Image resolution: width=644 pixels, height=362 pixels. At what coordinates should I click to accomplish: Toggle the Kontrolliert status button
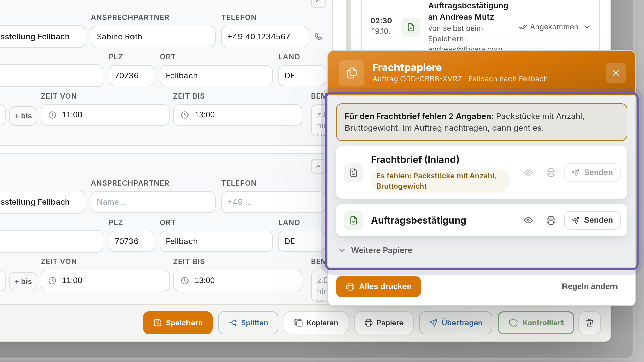click(536, 323)
